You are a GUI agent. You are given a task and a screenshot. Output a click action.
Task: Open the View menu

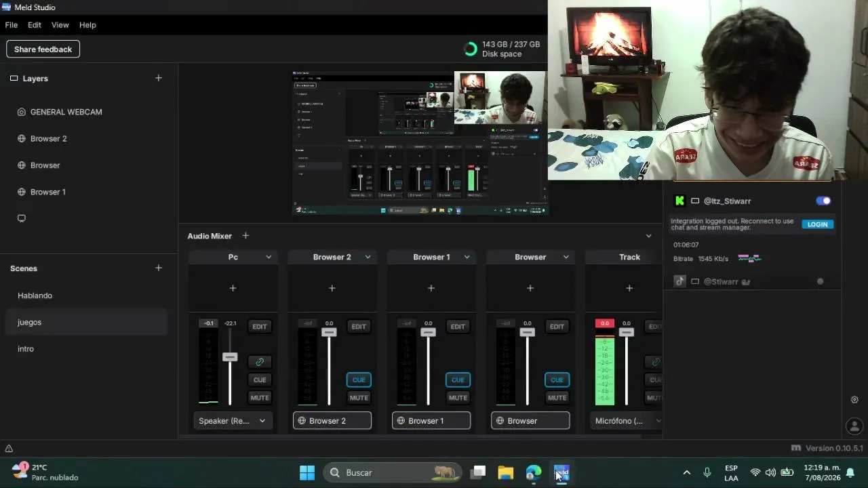[60, 25]
